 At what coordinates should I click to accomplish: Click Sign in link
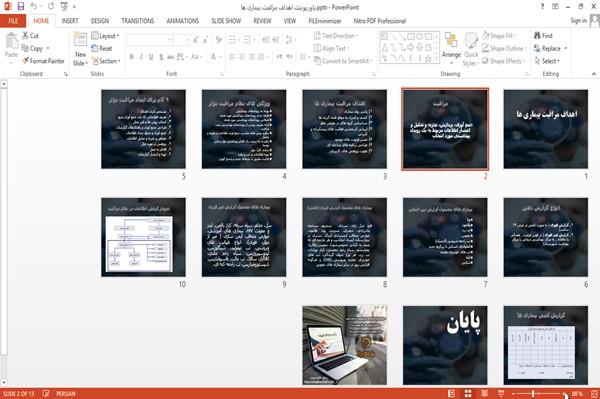578,21
